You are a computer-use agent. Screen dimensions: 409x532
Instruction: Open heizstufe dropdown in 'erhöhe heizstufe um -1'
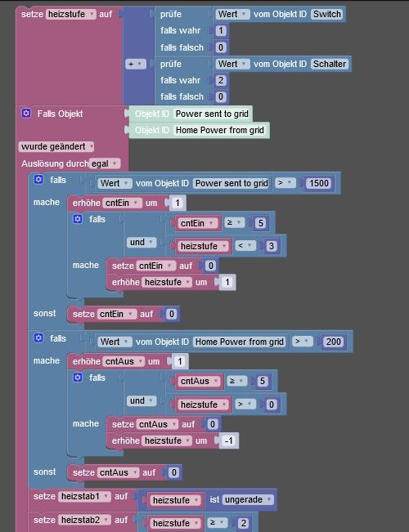click(167, 440)
